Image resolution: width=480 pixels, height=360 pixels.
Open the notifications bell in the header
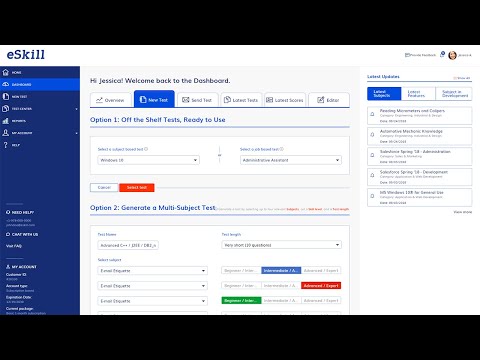(x=442, y=54)
